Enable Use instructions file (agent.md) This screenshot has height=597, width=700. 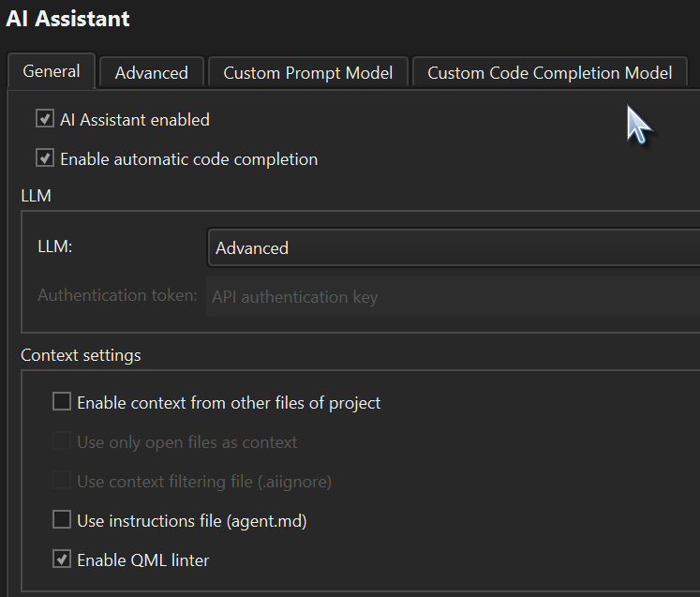pyautogui.click(x=62, y=519)
